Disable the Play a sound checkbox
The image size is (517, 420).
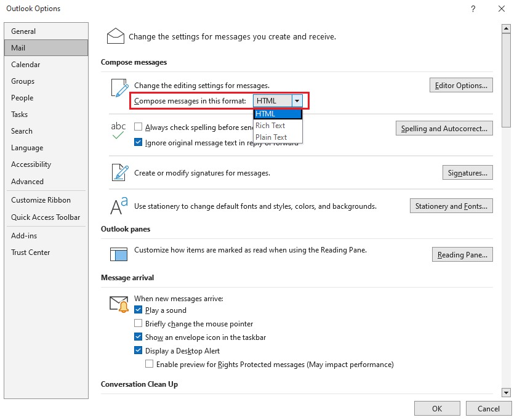point(138,310)
